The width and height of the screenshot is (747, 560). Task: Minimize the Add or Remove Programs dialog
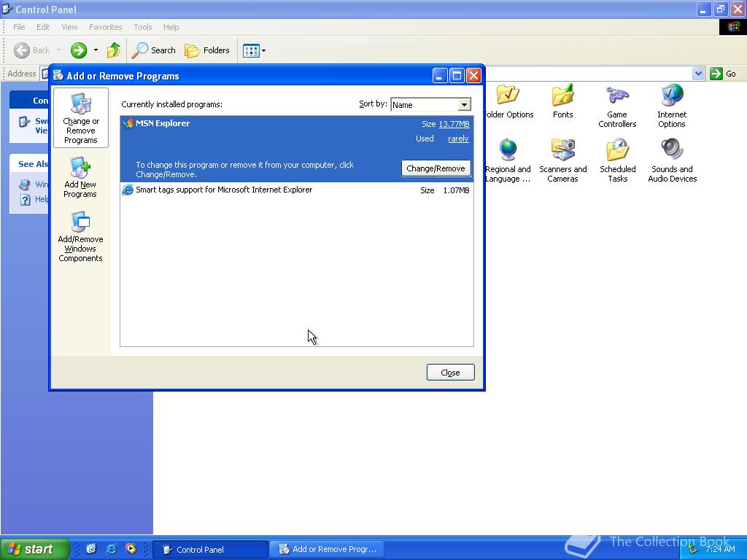tap(440, 76)
